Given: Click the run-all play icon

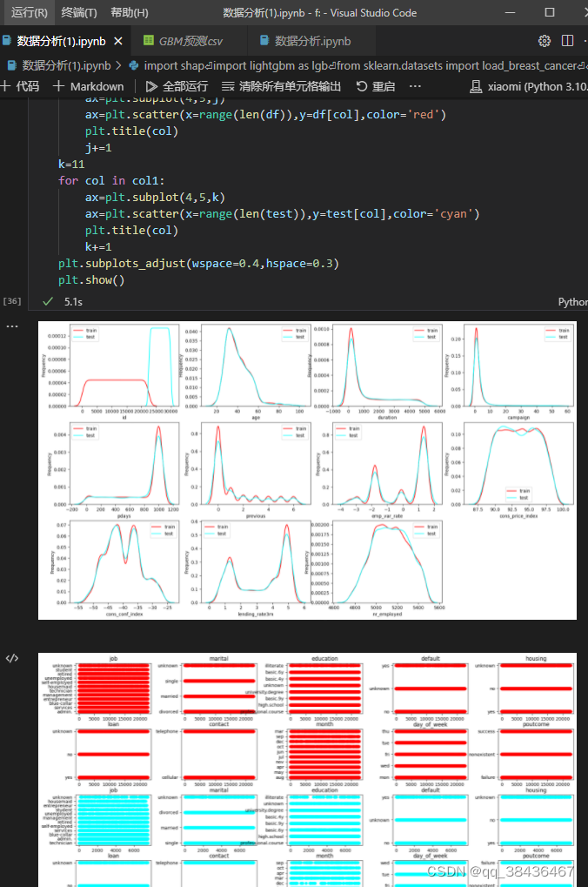Looking at the screenshot, I should tap(151, 86).
